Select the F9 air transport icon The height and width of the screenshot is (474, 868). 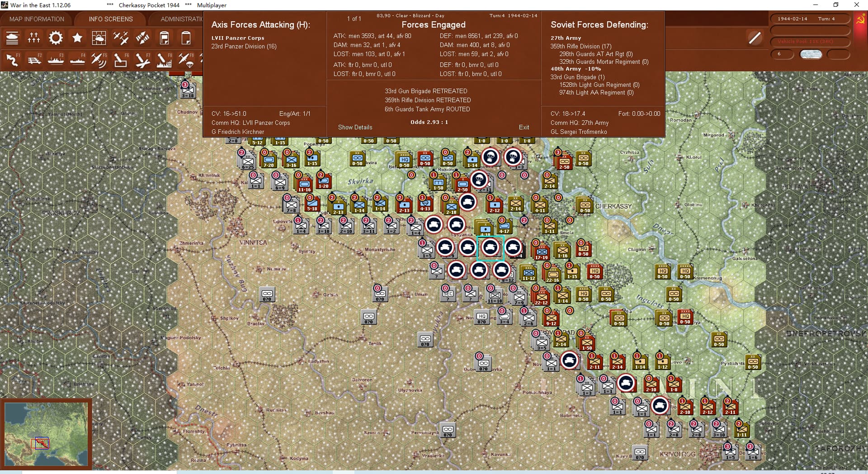click(x=186, y=60)
